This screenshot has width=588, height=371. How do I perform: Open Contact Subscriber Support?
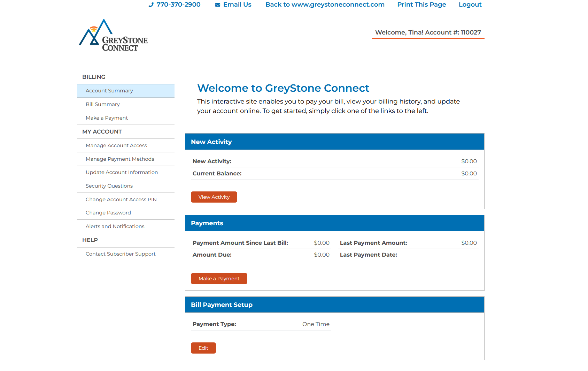click(126, 254)
